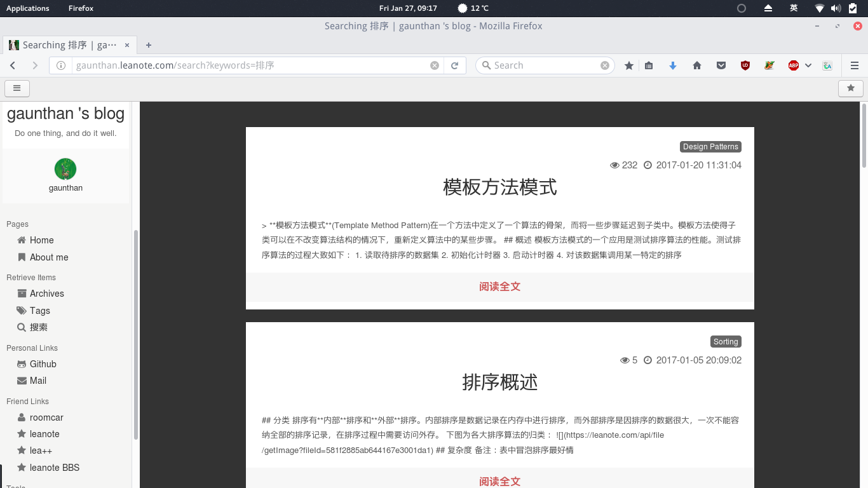Click the 2017-01-05 20:09:02 timestamp
The height and width of the screenshot is (488, 868).
(x=698, y=360)
